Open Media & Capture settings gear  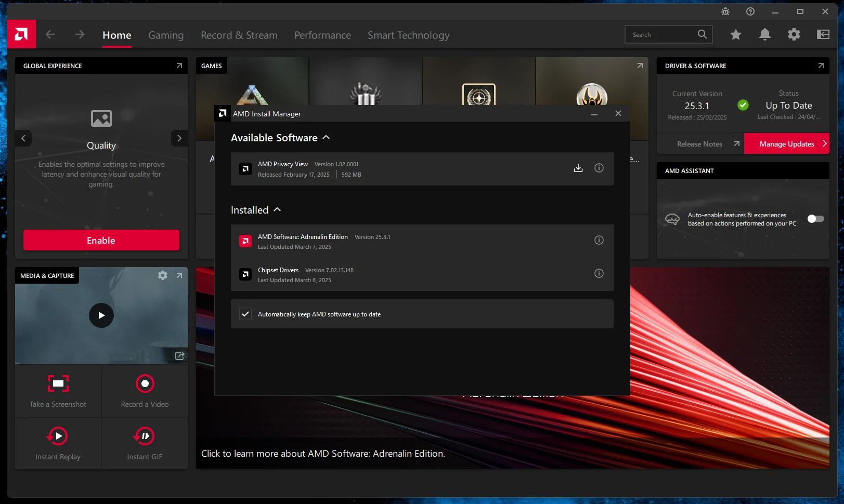coord(163,275)
